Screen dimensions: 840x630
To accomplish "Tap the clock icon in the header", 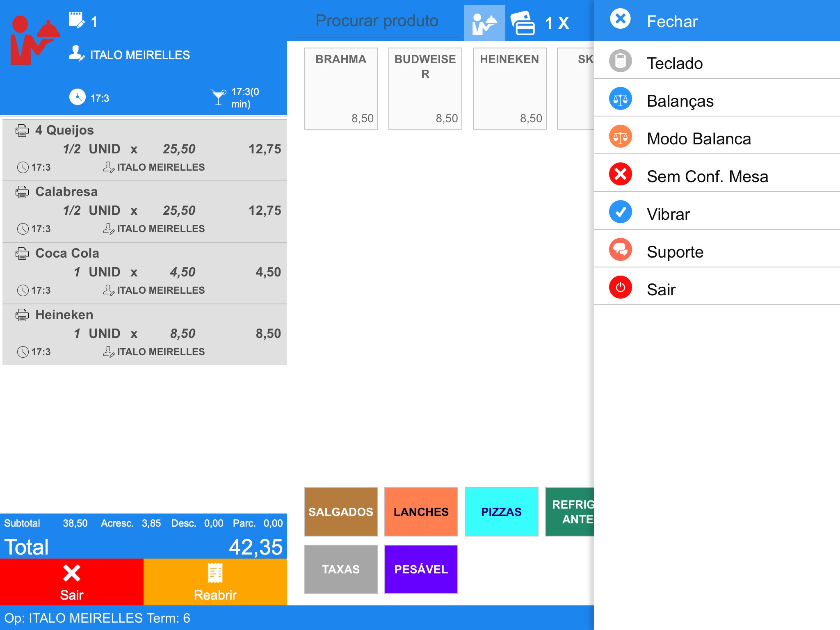I will coord(77,97).
